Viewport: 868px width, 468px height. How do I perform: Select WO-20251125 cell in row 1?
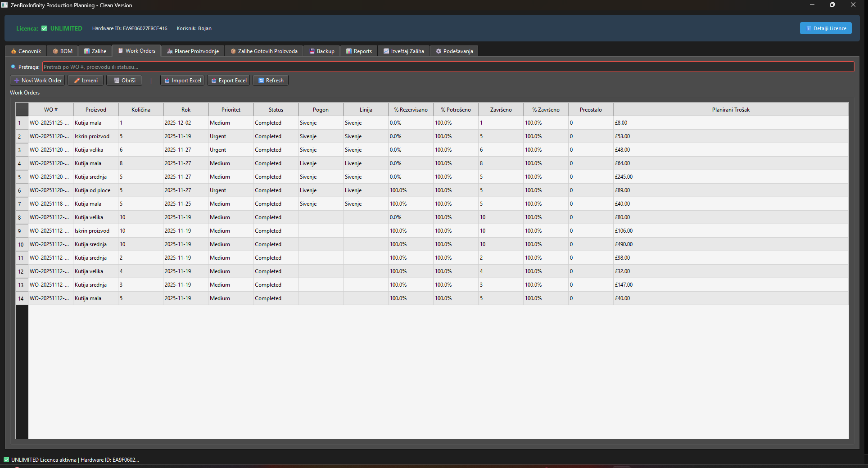pos(51,123)
